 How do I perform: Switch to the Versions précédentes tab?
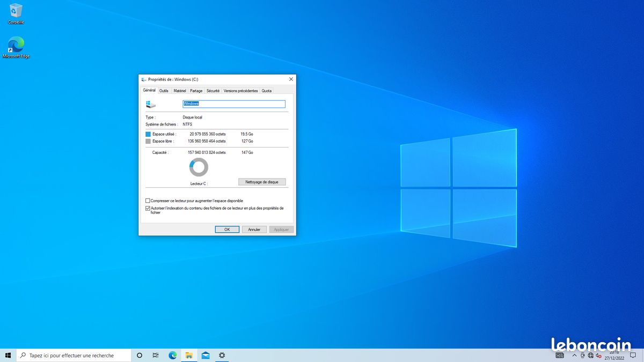240,91
